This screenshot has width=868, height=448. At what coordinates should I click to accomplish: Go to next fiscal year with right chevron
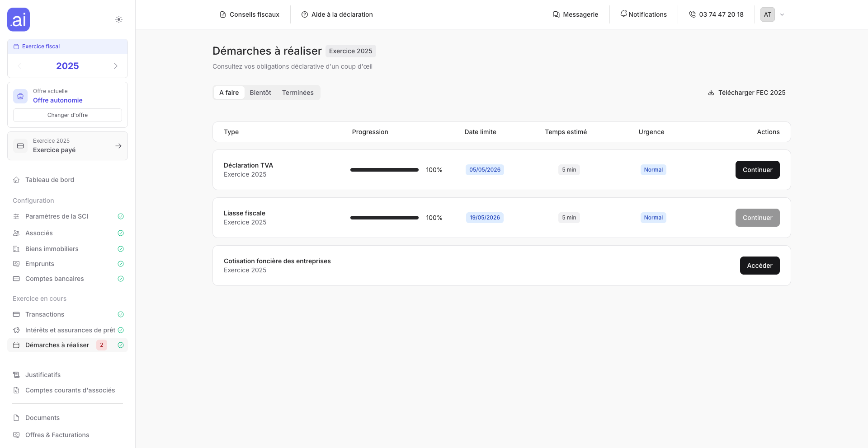pyautogui.click(x=115, y=66)
